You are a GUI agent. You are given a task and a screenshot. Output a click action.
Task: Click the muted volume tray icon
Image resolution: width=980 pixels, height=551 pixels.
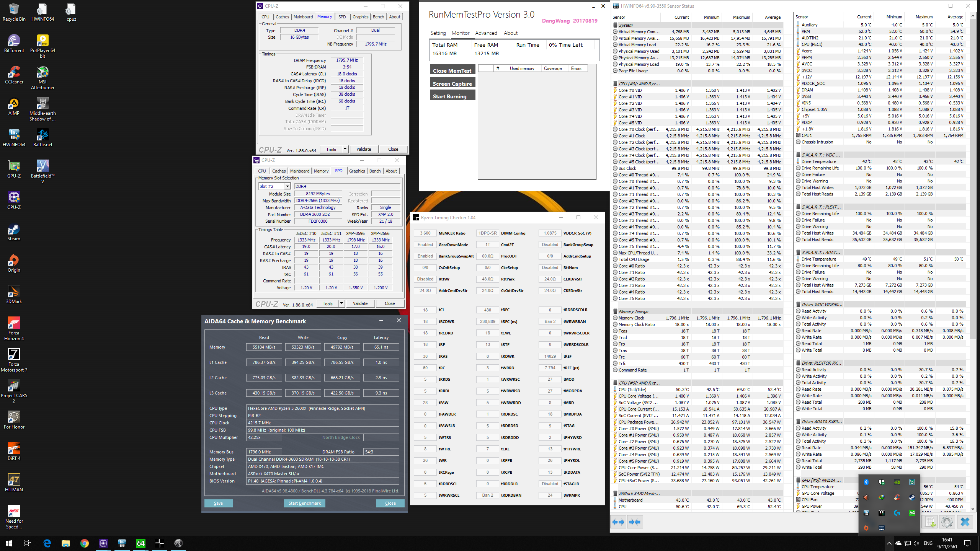point(916,543)
